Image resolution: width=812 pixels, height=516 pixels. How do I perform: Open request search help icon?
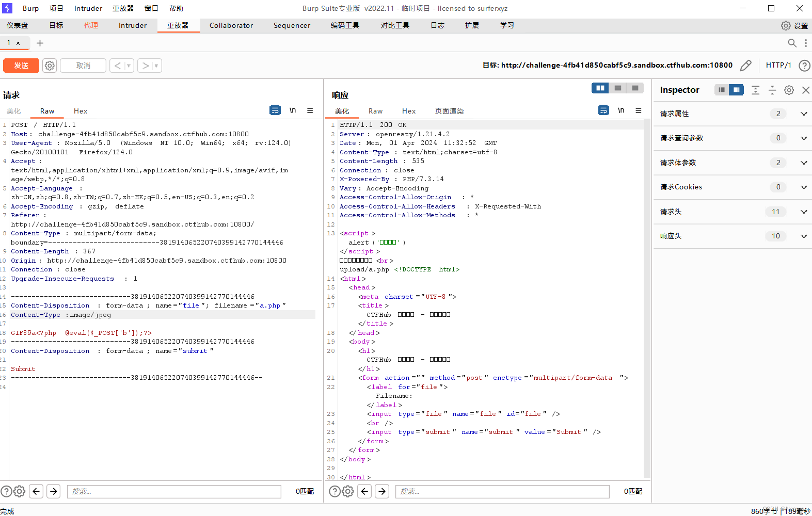point(6,491)
